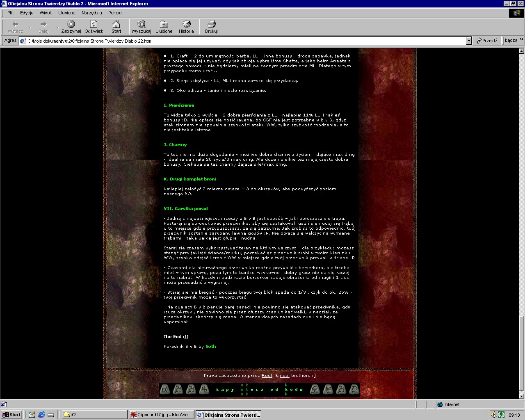525x420 pixels.
Task: Click the Drukuj print icon
Action: tap(211, 26)
